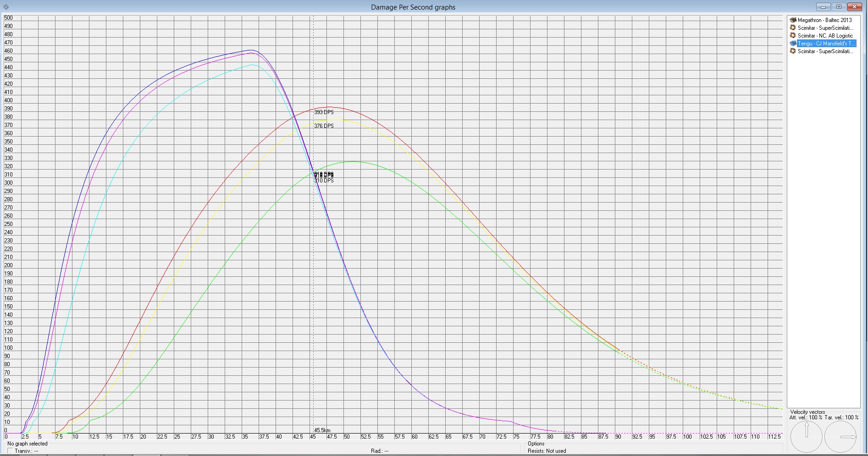Select Scimitar - NC. AB Logistic entry

coord(825,36)
